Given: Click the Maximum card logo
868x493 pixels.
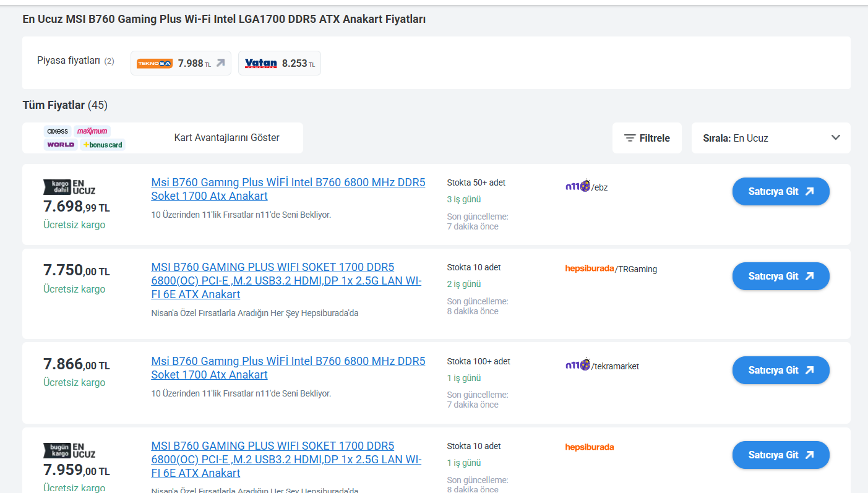Looking at the screenshot, I should click(x=92, y=131).
